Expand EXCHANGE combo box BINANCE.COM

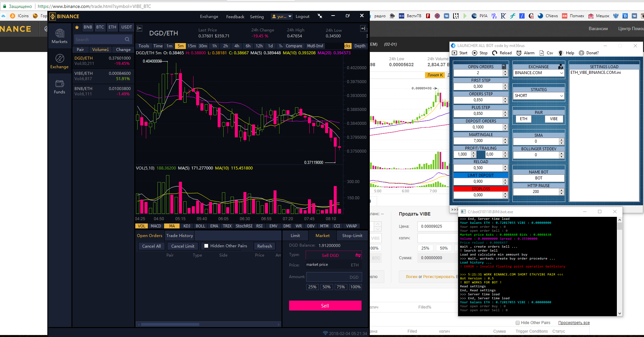tap(561, 73)
